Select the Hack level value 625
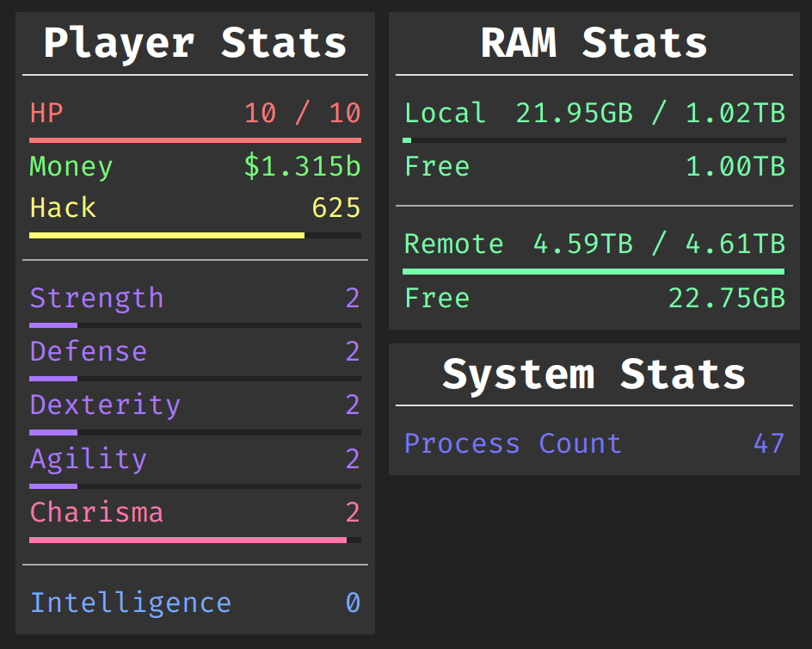The height and width of the screenshot is (649, 812). pos(335,208)
